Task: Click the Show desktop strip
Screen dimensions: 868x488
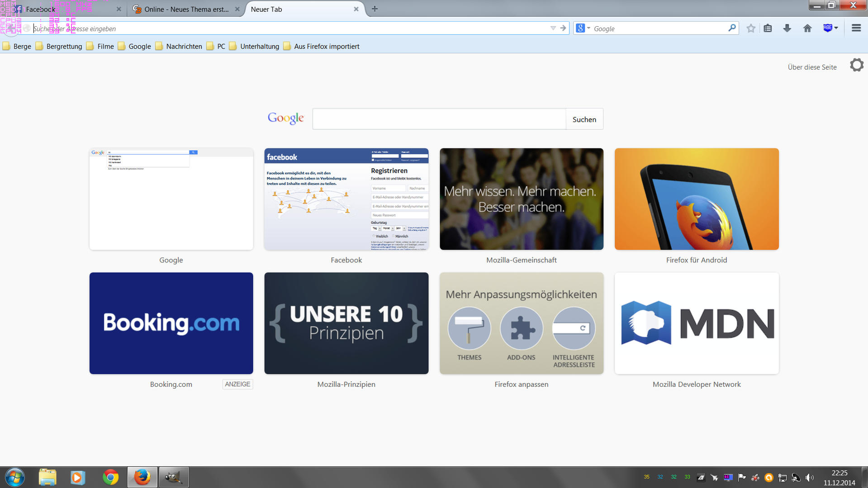Action: tap(864, 478)
